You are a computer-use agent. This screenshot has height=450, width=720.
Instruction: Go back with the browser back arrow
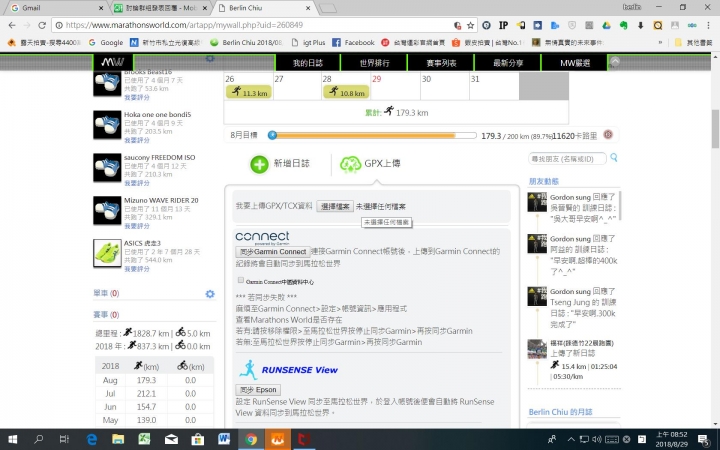pos(12,25)
